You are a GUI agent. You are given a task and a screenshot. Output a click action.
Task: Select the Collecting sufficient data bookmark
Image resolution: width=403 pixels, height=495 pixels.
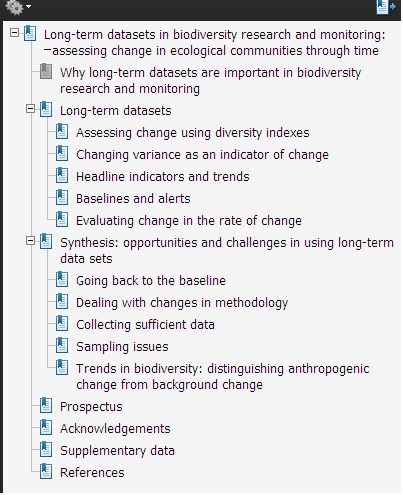[145, 325]
